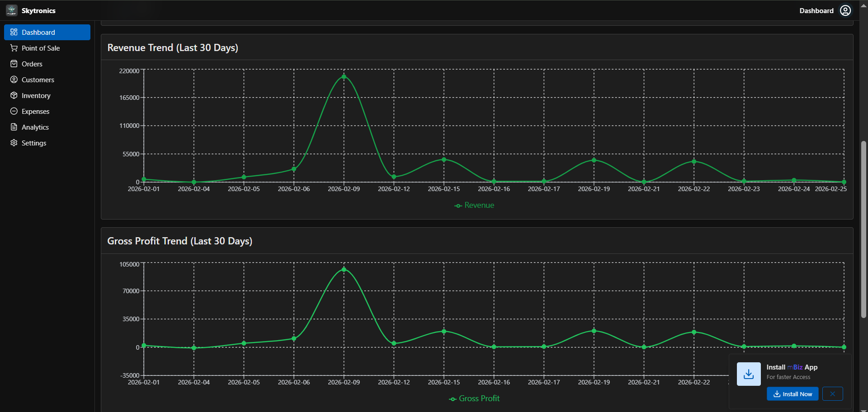The height and width of the screenshot is (412, 868).
Task: Open Dashboard breadcrumb at top right
Action: click(x=816, y=10)
